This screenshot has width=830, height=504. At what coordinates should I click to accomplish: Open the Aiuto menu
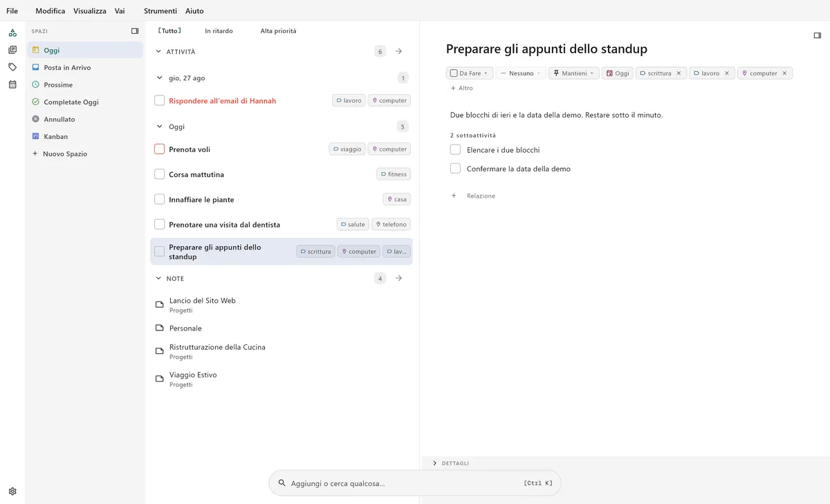[194, 11]
